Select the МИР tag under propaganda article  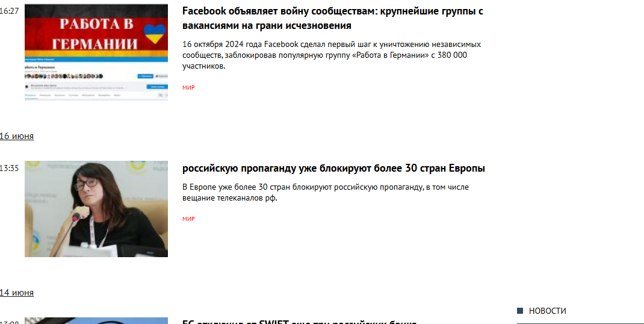pos(188,219)
